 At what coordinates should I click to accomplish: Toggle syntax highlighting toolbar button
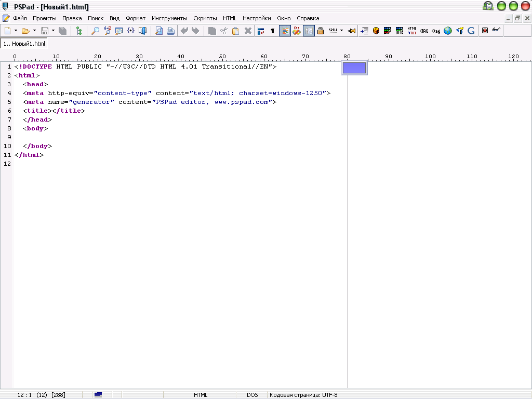[285, 31]
